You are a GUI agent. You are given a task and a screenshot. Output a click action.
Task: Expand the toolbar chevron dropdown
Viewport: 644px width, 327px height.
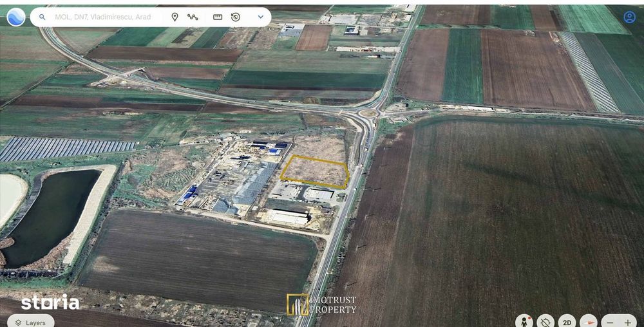tap(260, 17)
